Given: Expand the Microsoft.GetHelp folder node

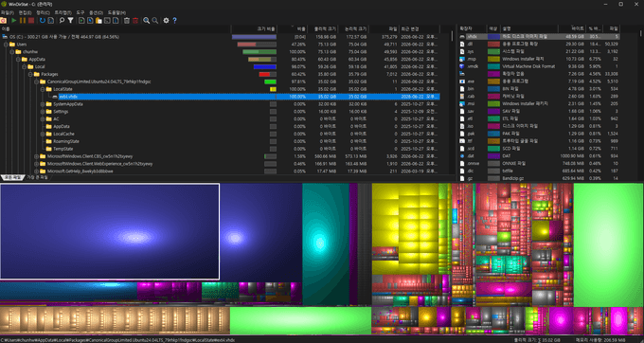Looking at the screenshot, I should (37, 171).
